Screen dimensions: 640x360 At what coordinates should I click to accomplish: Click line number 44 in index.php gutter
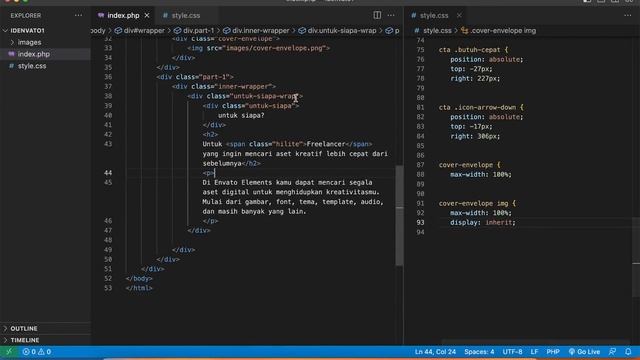pyautogui.click(x=108, y=173)
